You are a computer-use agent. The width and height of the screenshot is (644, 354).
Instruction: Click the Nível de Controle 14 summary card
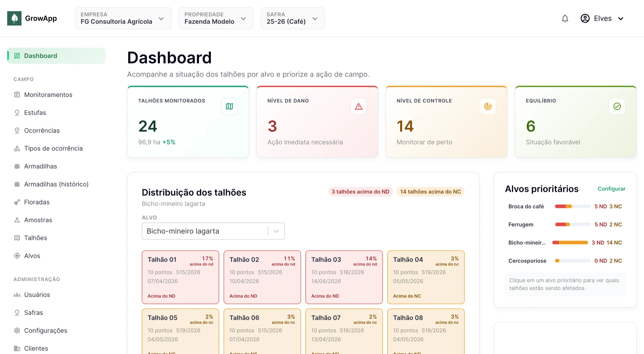pos(446,122)
